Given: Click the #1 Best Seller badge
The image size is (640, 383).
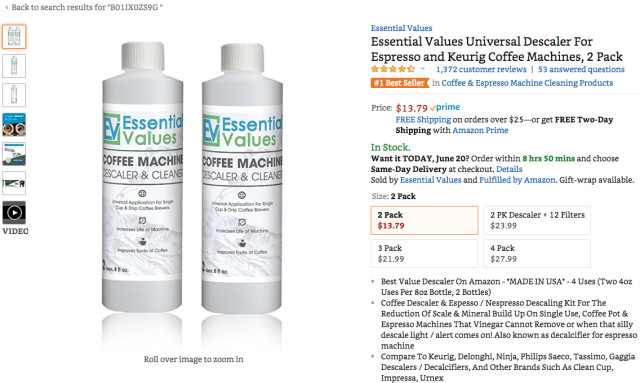Looking at the screenshot, I should (400, 83).
